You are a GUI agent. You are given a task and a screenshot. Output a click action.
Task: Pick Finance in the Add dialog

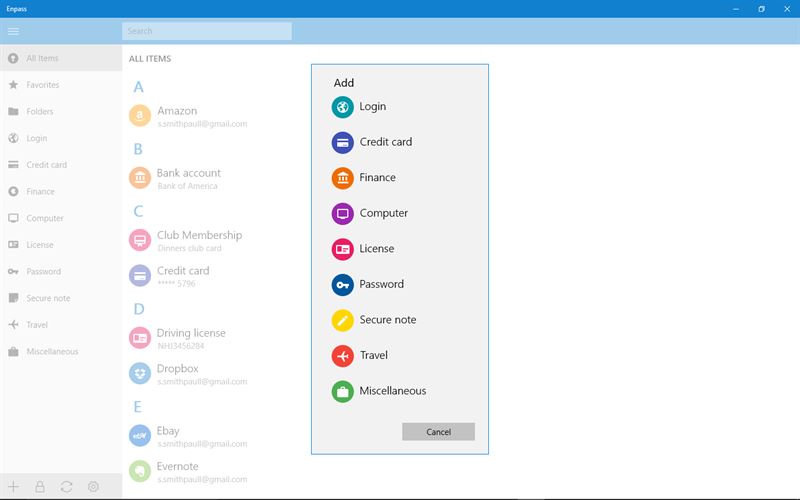click(377, 177)
